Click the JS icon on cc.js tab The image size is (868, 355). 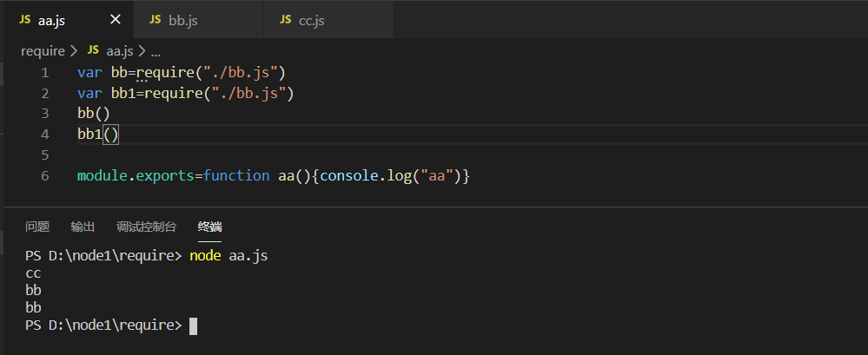point(286,20)
